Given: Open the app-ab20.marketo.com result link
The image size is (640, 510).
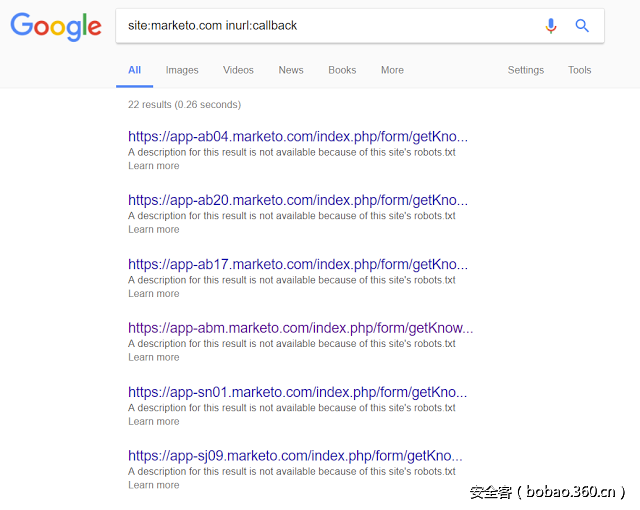Looking at the screenshot, I should click(298, 200).
